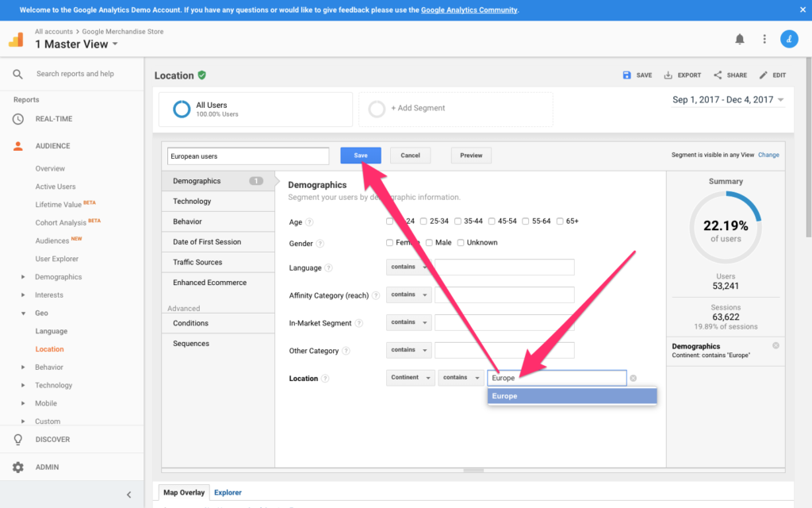Screen dimensions: 812x508
Task: Open help icon next to Language
Action: [x=328, y=268]
